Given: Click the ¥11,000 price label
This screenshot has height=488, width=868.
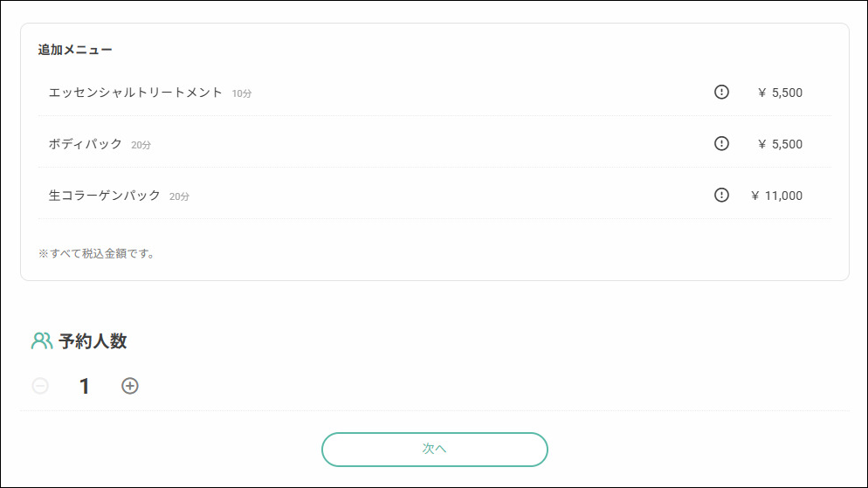Looking at the screenshot, I should pyautogui.click(x=776, y=196).
